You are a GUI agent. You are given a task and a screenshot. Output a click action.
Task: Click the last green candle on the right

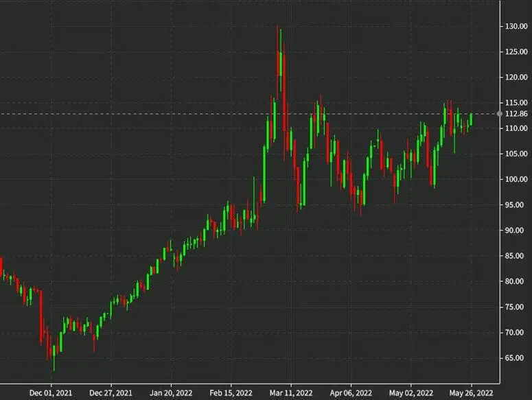click(471, 119)
